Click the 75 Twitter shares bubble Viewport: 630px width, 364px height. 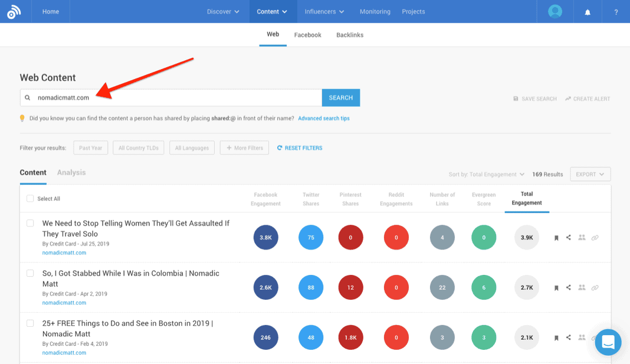pos(311,237)
